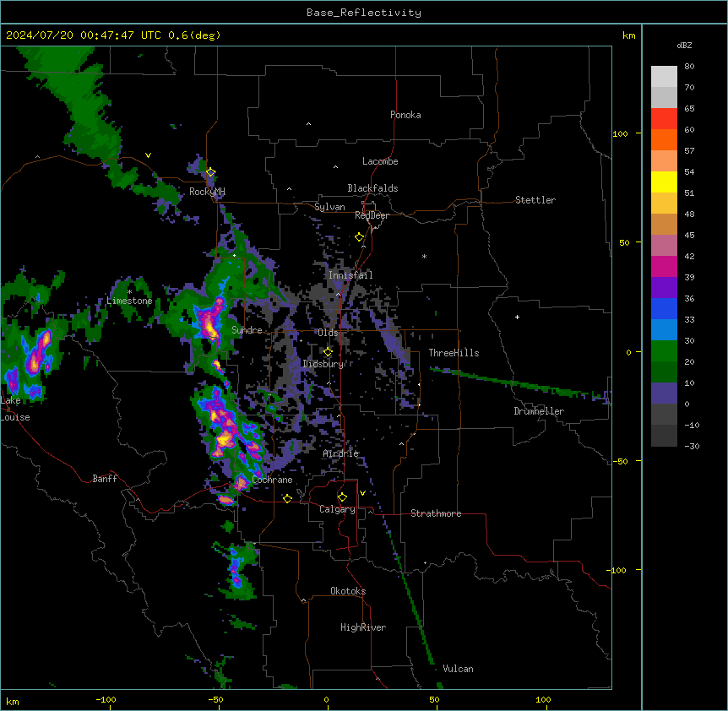Screen dimensions: 728x711
Task: Click the Banff label
Action: pyautogui.click(x=105, y=479)
